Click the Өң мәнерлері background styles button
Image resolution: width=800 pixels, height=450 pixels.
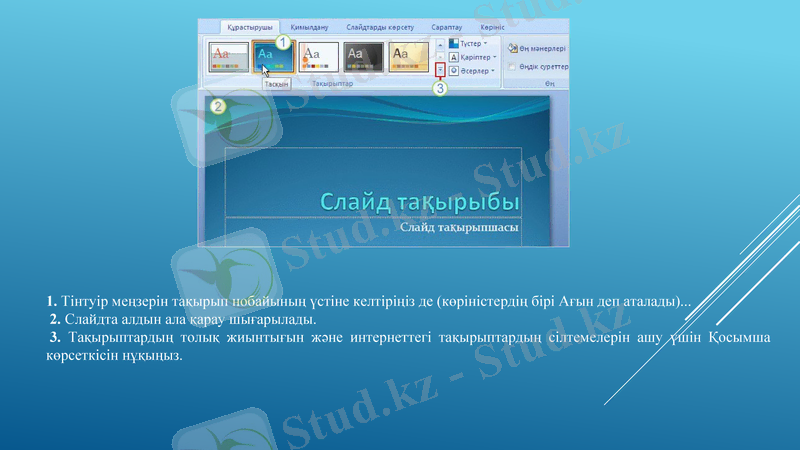point(537,48)
